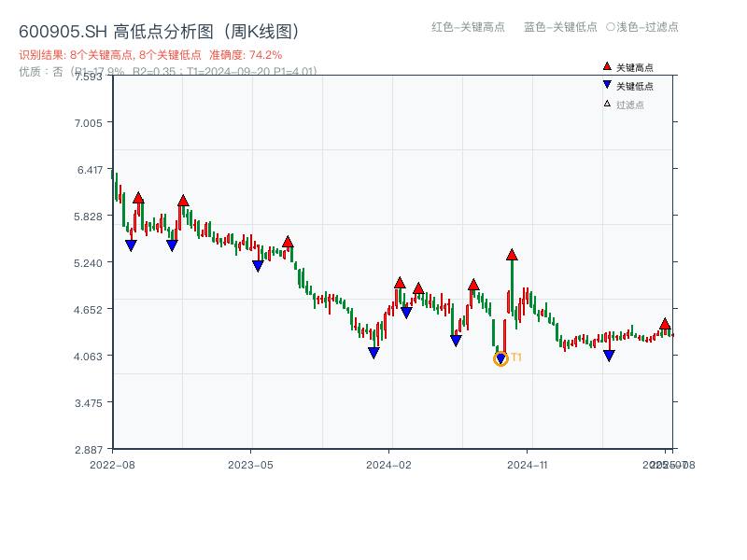Click the 5.240 y-axis price label
This screenshot has width=747, height=560.
[x=92, y=262]
